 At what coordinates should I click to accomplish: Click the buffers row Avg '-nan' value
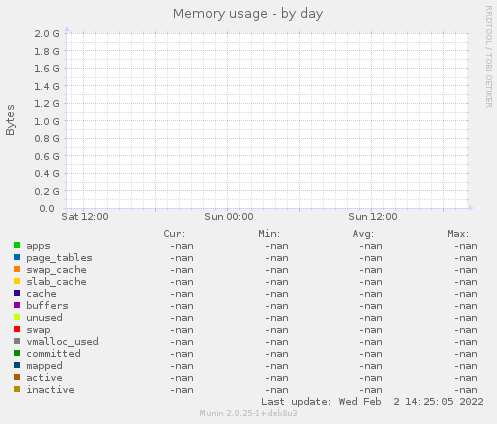371,306
